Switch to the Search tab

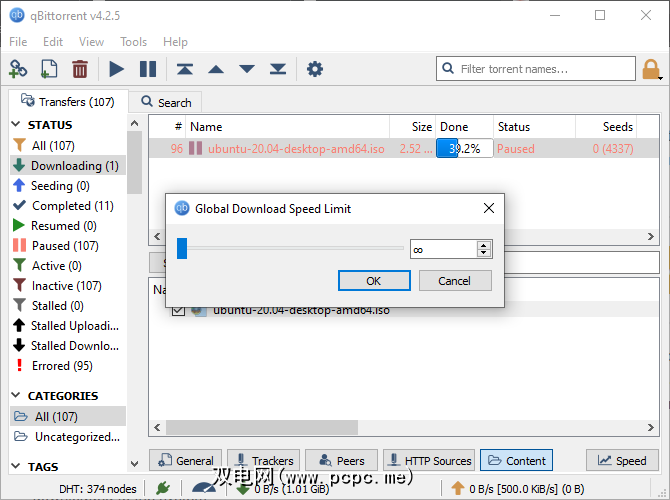(166, 103)
